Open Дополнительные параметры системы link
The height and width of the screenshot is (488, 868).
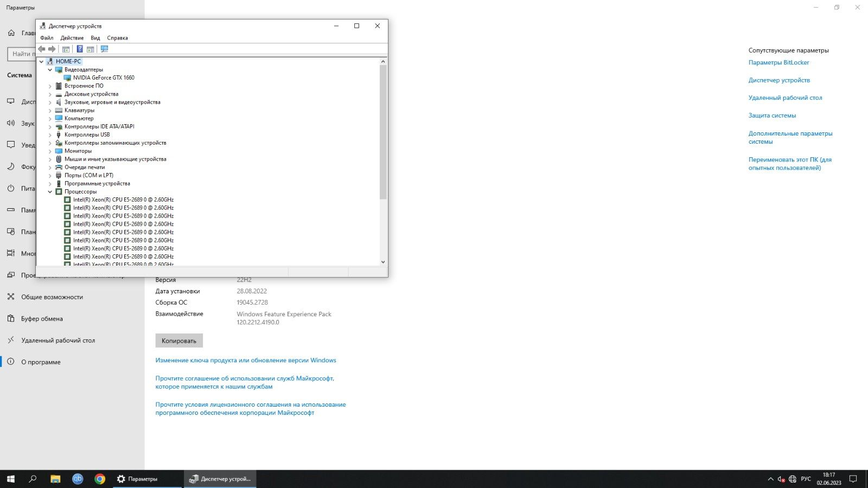[790, 137]
